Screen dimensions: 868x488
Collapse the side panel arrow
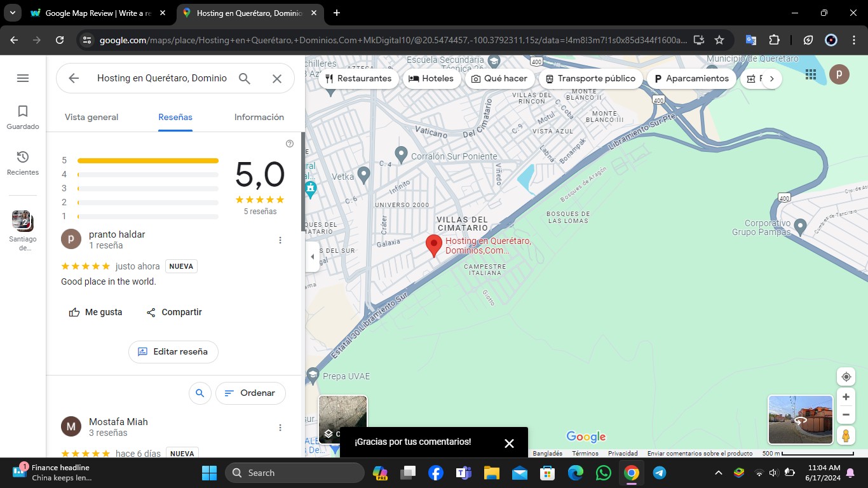pyautogui.click(x=312, y=257)
